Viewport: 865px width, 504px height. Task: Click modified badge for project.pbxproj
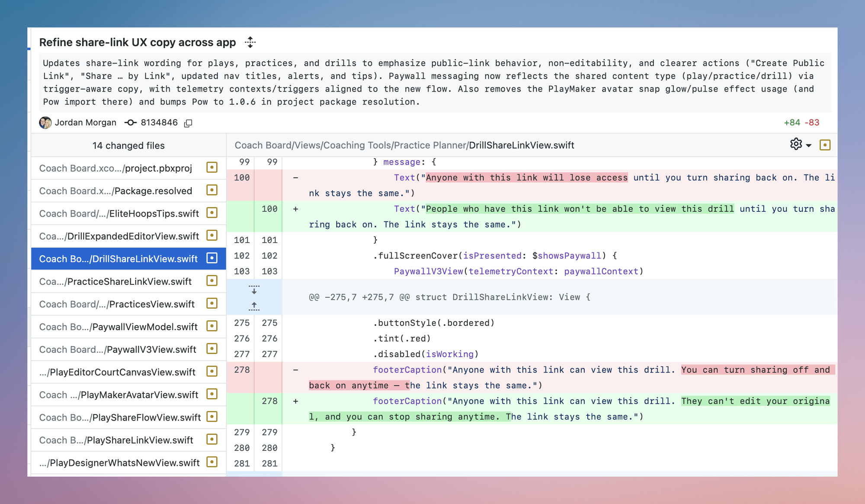point(212,167)
